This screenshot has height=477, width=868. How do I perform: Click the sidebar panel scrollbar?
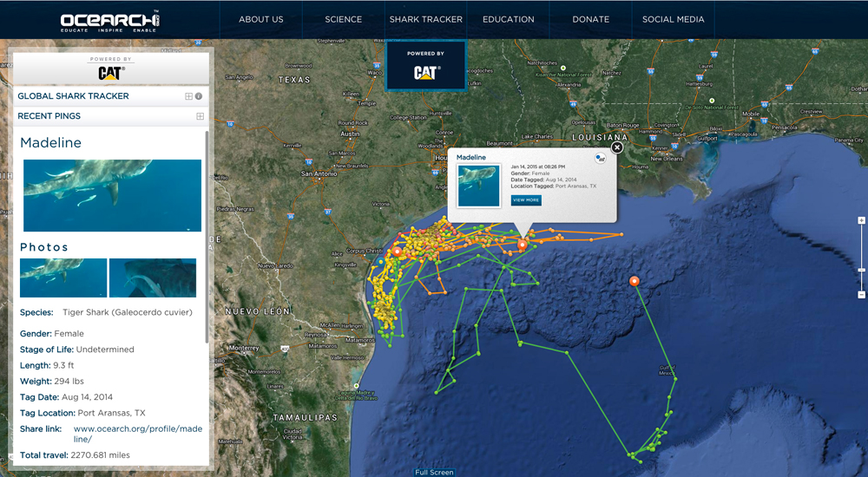coord(207,237)
